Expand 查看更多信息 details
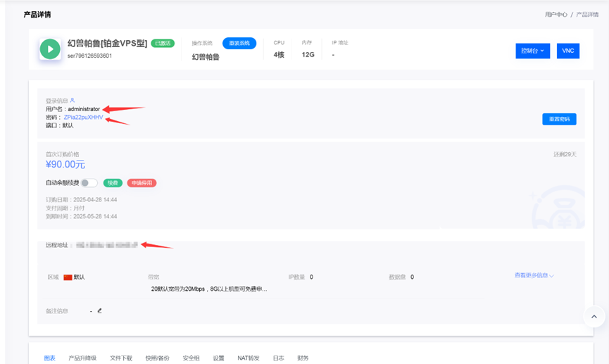This screenshot has height=364, width=609. (534, 275)
